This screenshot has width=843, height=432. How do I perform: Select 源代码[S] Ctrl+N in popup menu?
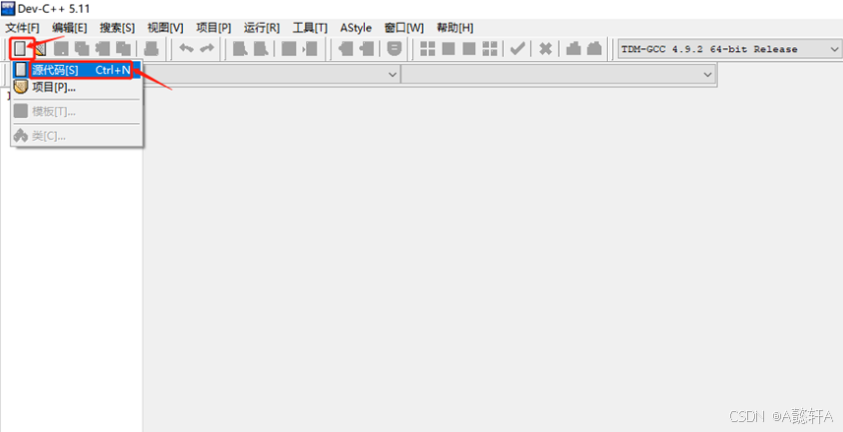click(77, 69)
